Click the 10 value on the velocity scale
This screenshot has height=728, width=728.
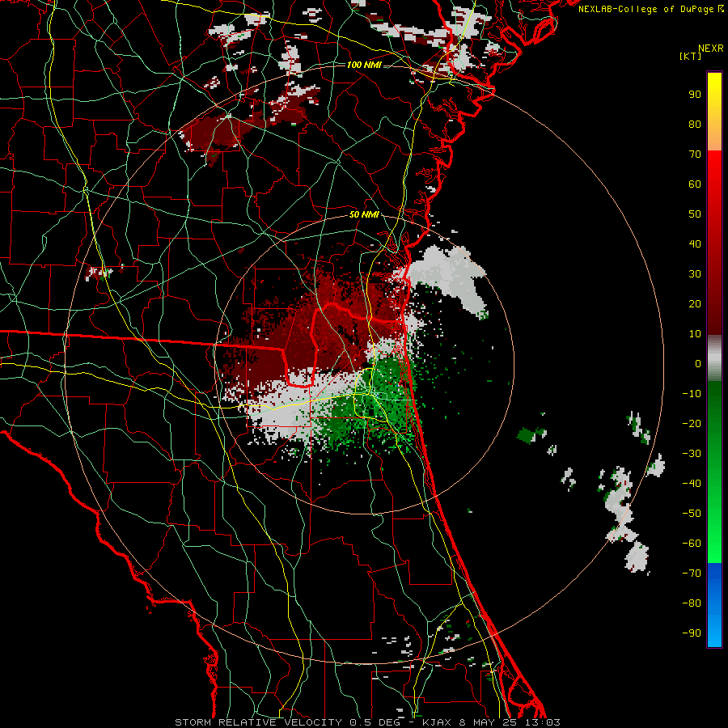pyautogui.click(x=695, y=334)
